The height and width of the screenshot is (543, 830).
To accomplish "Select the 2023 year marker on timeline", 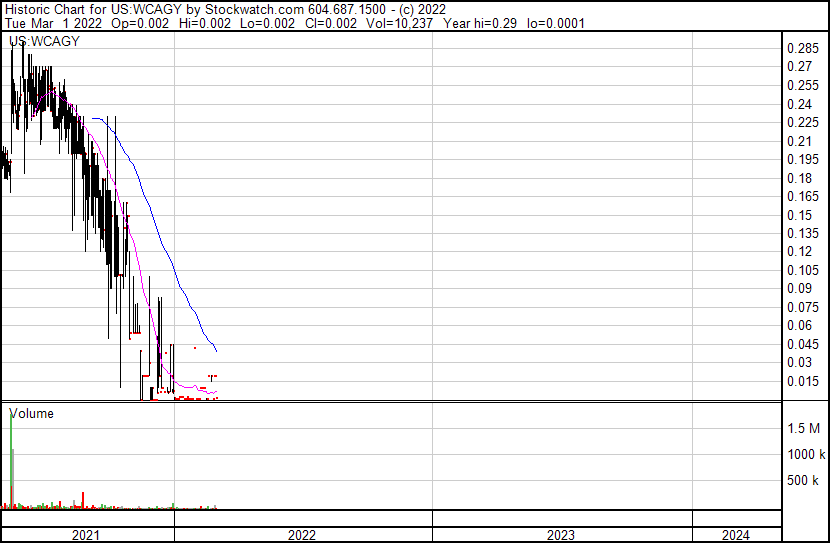I will click(561, 535).
